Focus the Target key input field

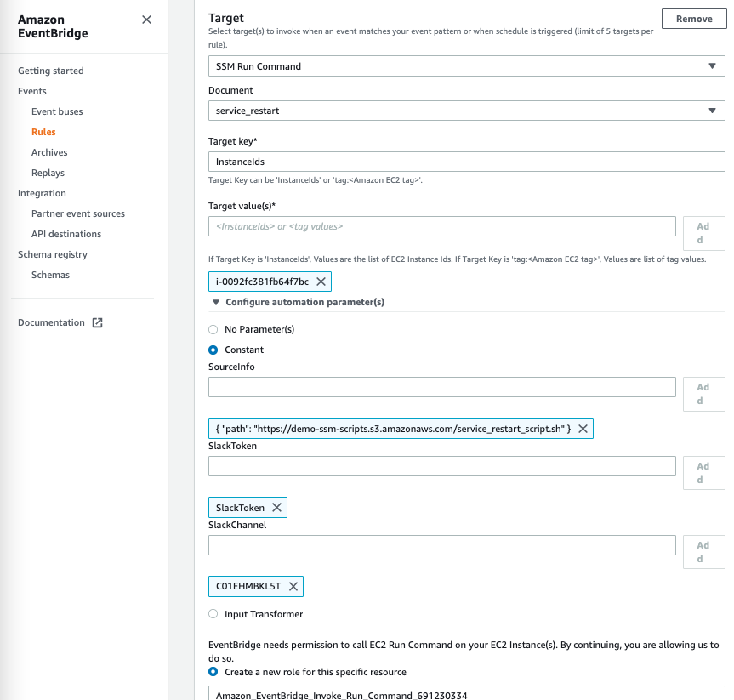pyautogui.click(x=467, y=162)
